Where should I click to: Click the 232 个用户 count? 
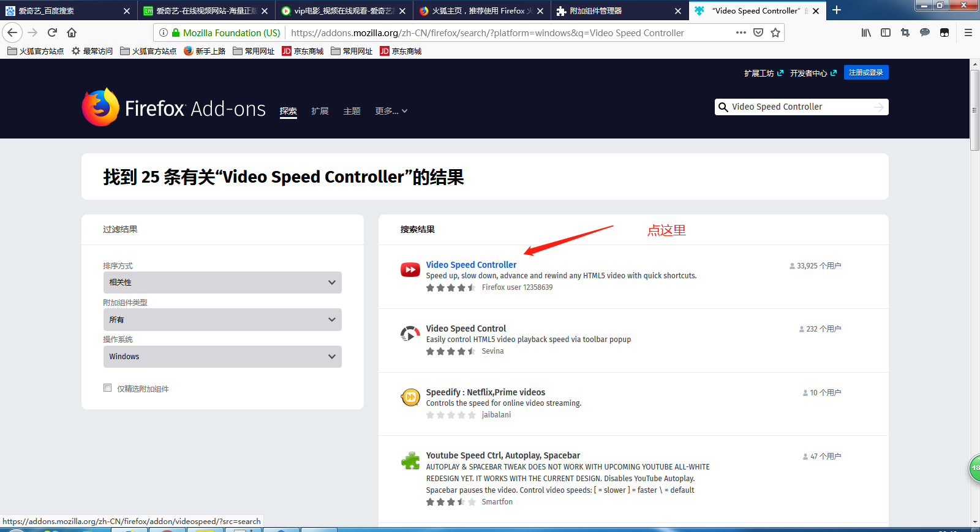point(820,329)
